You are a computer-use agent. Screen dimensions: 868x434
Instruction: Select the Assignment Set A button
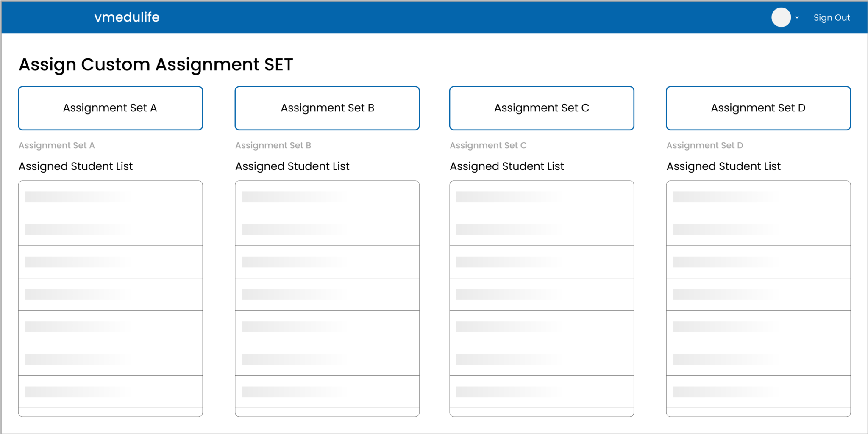[111, 108]
